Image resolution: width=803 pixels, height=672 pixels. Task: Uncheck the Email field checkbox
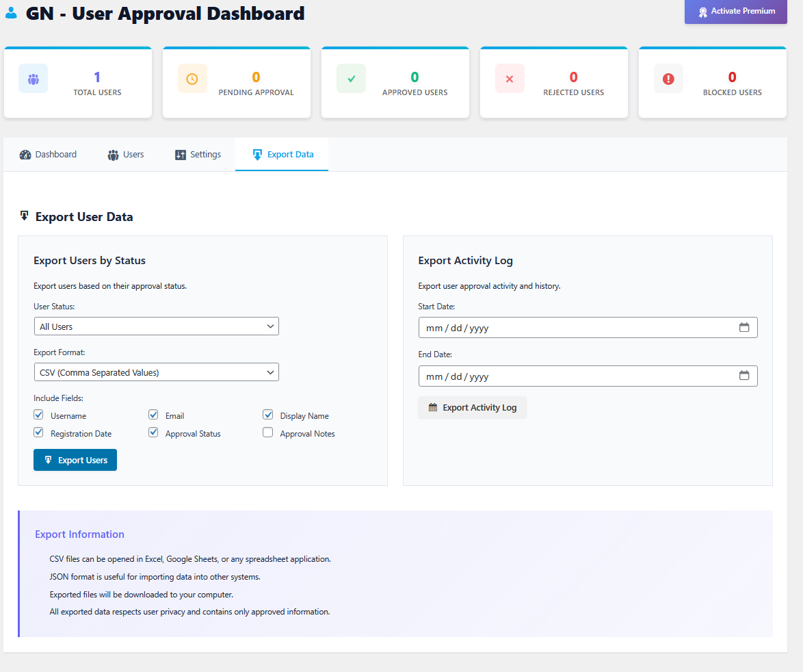(153, 414)
